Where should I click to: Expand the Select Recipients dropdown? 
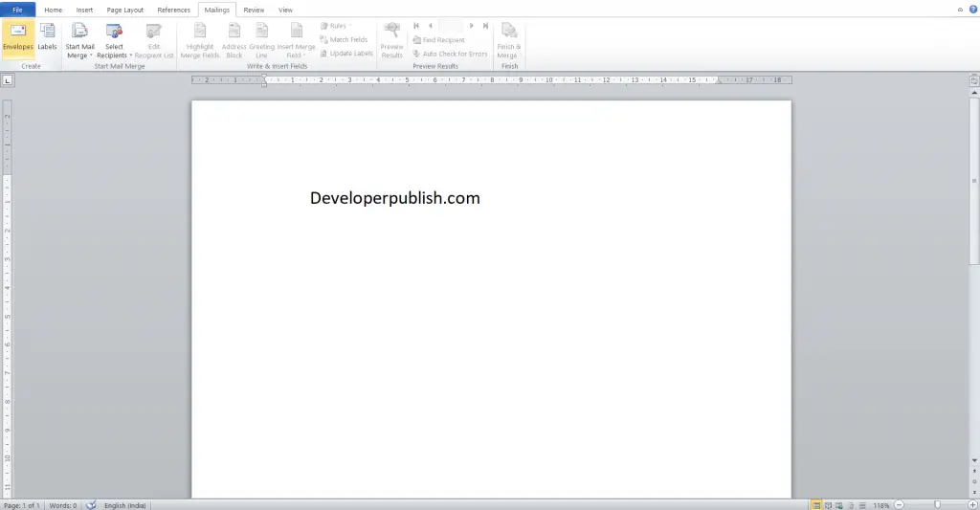(x=115, y=40)
